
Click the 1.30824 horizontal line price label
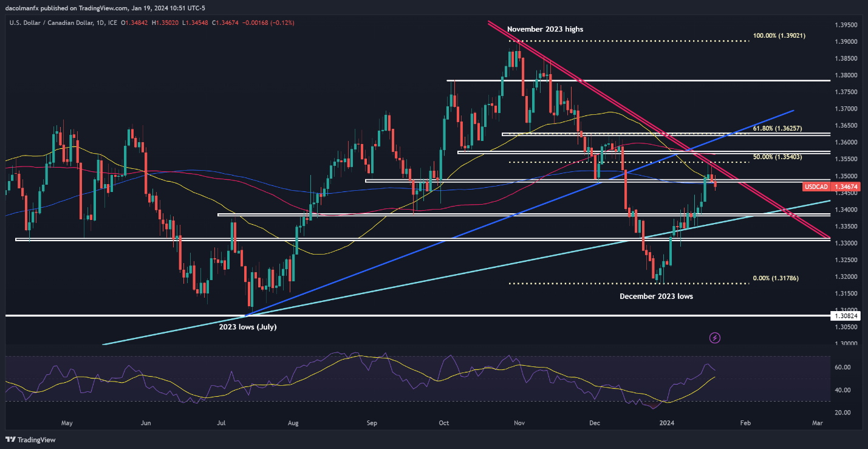(x=845, y=316)
